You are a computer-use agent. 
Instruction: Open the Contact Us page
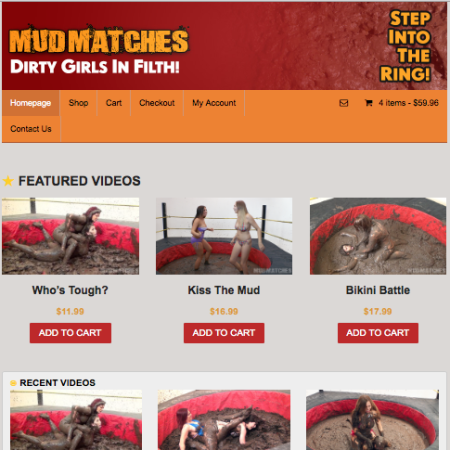coord(31,129)
